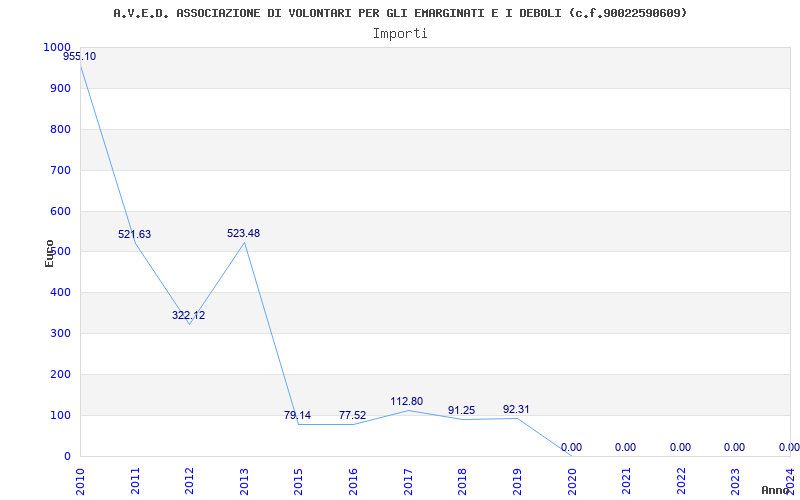800x500 pixels.
Task: Click the 500 y-axis tick label
Action: (x=60, y=252)
